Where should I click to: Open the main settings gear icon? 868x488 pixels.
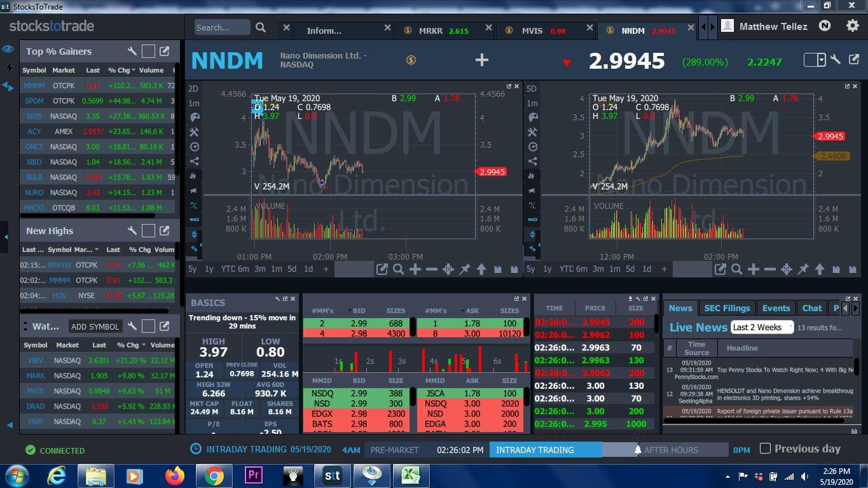coord(853,26)
